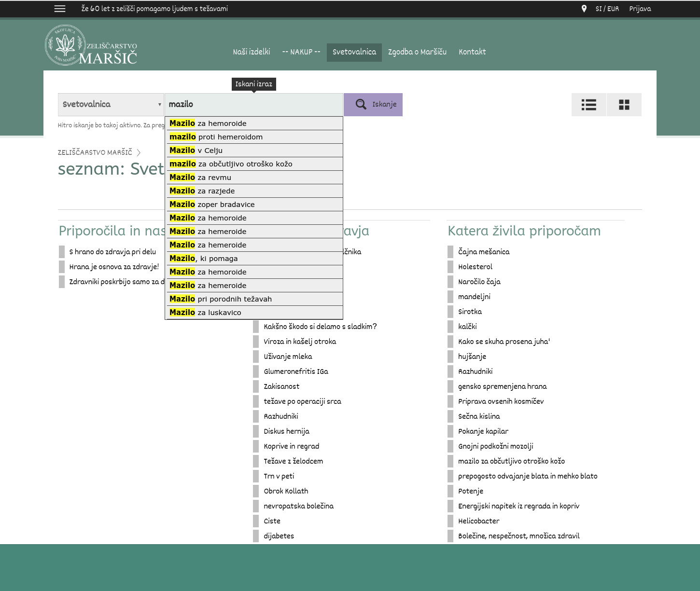This screenshot has height=591, width=700.
Task: Click the Prijava login link
Action: point(640,9)
